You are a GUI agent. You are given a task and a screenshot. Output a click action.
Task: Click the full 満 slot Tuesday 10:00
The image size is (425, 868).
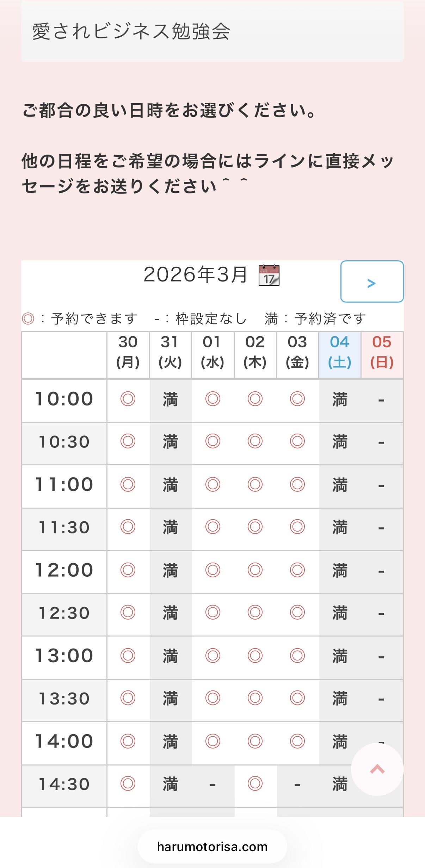point(170,400)
